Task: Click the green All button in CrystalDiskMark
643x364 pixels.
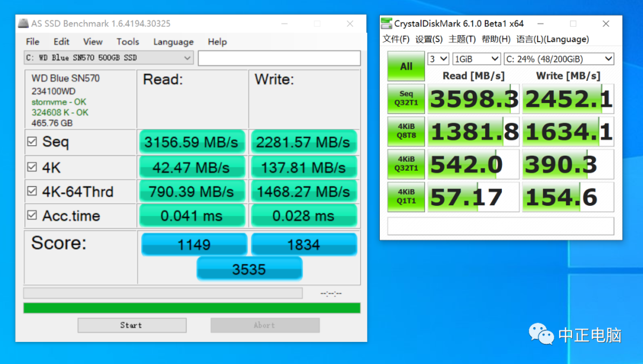Action: (406, 66)
